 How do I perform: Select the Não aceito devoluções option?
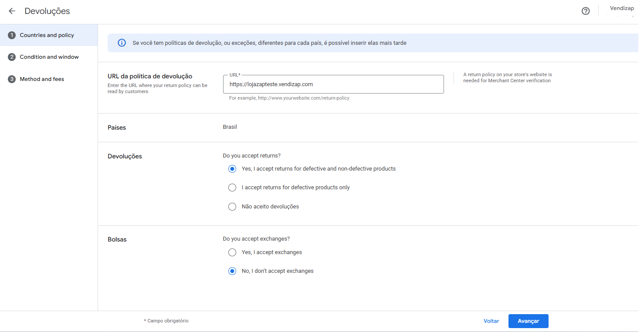232,207
